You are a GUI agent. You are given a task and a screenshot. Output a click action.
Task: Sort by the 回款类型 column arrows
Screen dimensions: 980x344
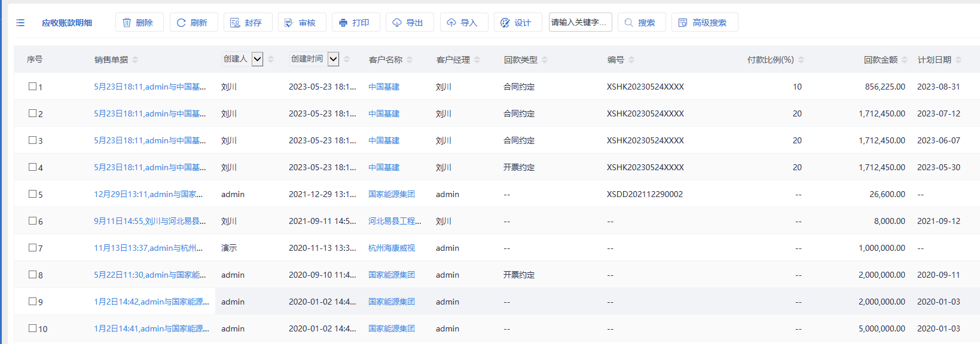click(545, 60)
